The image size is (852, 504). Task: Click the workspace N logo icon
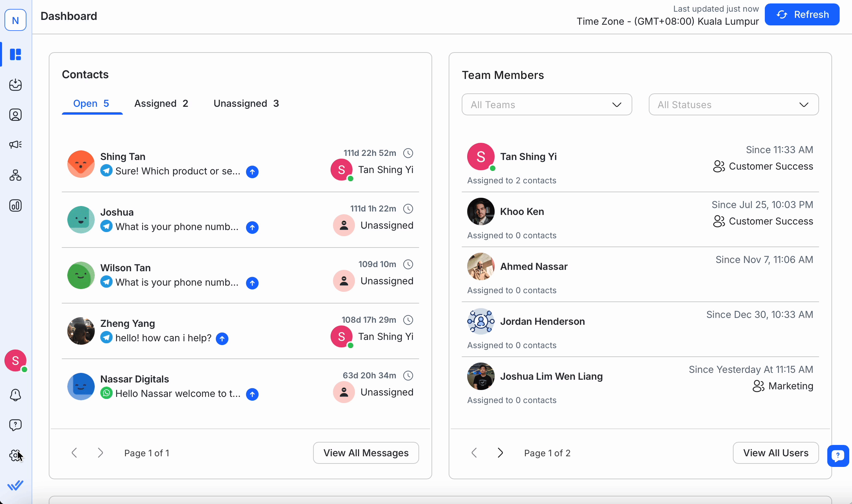15,20
